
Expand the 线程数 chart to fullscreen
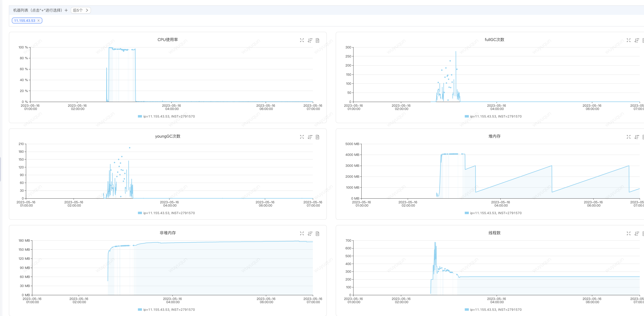629,234
